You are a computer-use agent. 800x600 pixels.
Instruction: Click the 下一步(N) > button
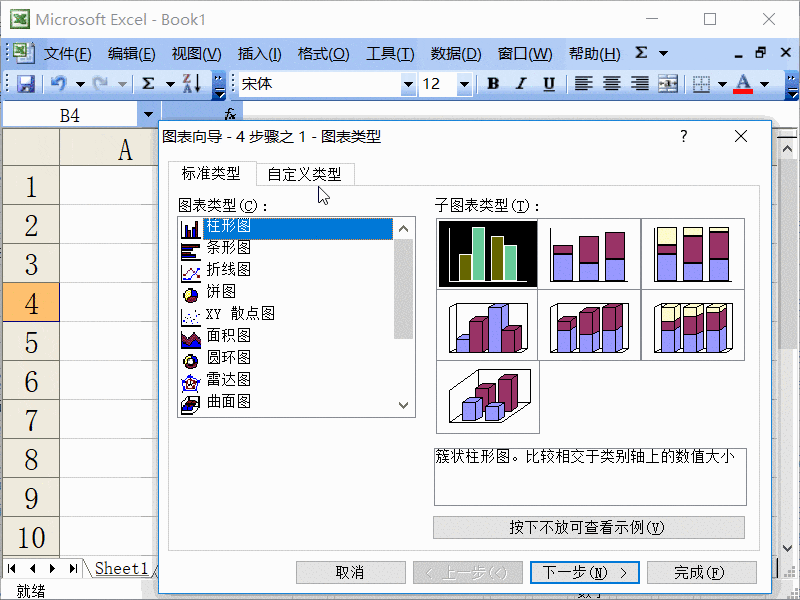(x=584, y=572)
